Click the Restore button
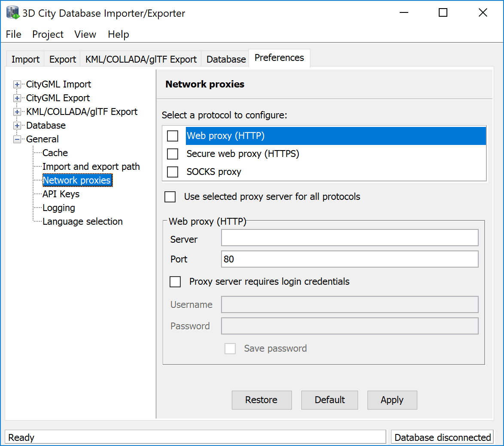504x446 pixels. pyautogui.click(x=261, y=400)
